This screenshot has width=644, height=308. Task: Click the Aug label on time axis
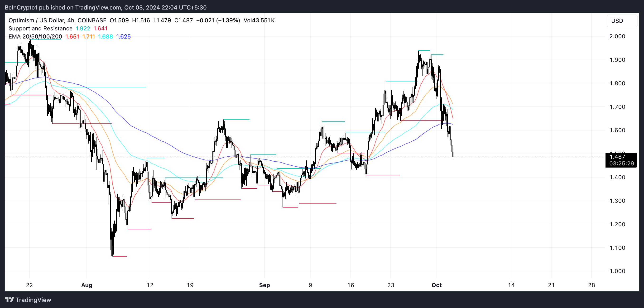[x=87, y=285]
